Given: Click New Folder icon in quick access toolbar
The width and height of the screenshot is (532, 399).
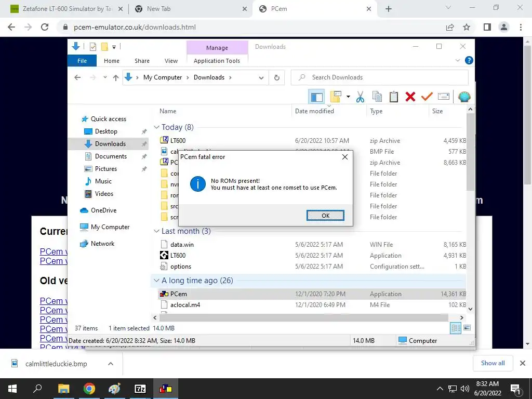Looking at the screenshot, I should (x=104, y=47).
